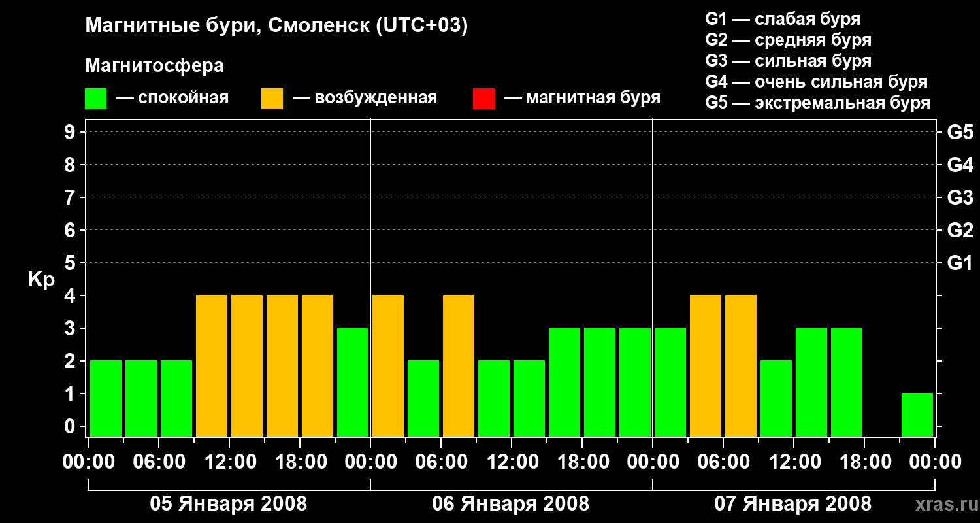Click the 15:00–18:00 green bar on 06 Января
This screenshot has height=523, width=980.
pyautogui.click(x=564, y=382)
